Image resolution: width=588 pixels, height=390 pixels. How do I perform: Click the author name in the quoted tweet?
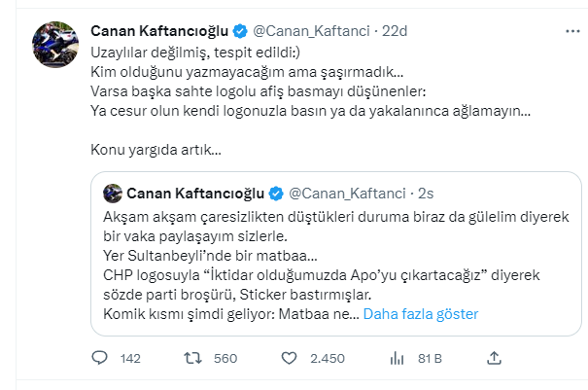tap(195, 191)
